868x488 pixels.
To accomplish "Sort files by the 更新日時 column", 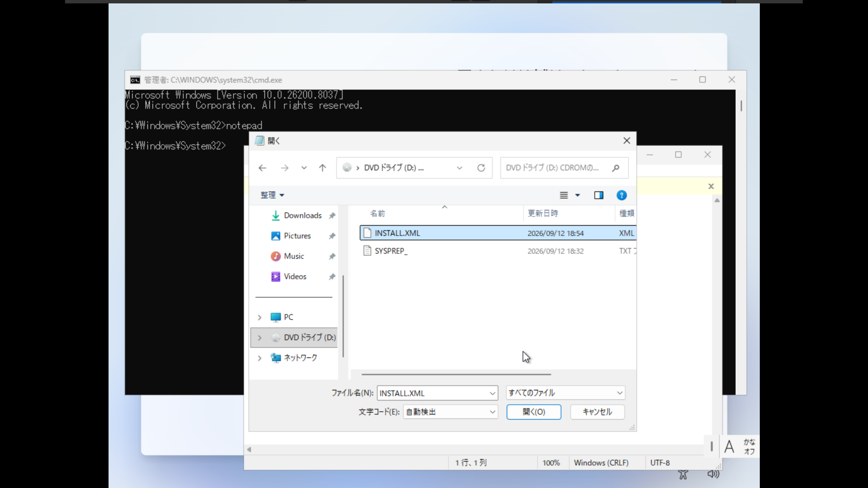I will click(543, 213).
